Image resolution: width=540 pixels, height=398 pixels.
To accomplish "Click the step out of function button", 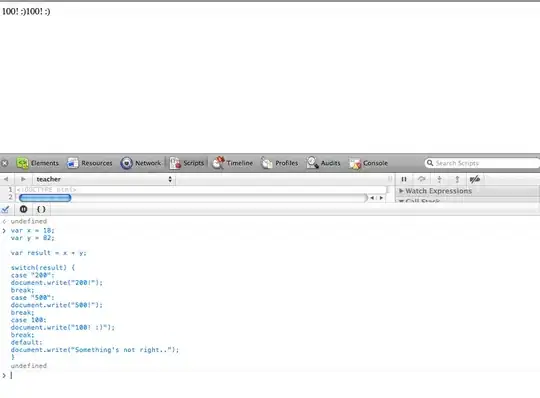I will click(x=457, y=179).
